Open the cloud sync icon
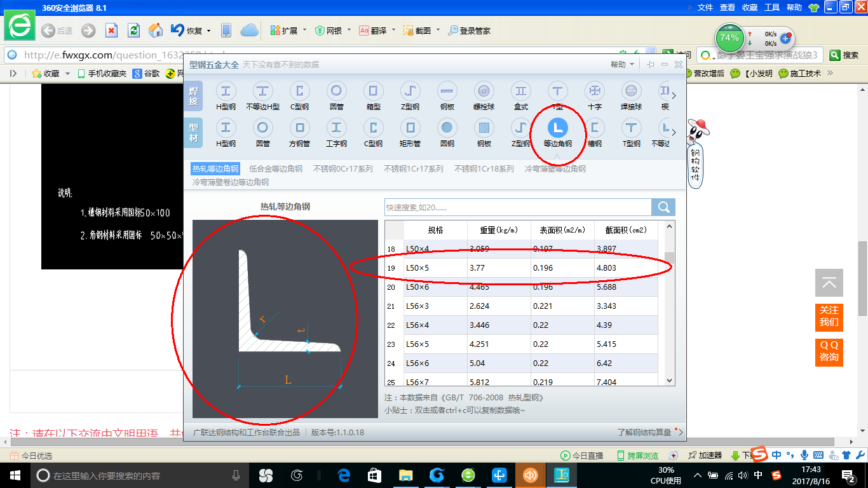The image size is (868, 488). 249,30
